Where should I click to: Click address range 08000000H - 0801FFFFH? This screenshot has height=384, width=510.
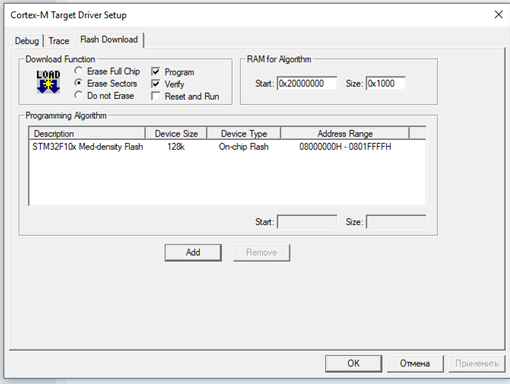coord(345,147)
